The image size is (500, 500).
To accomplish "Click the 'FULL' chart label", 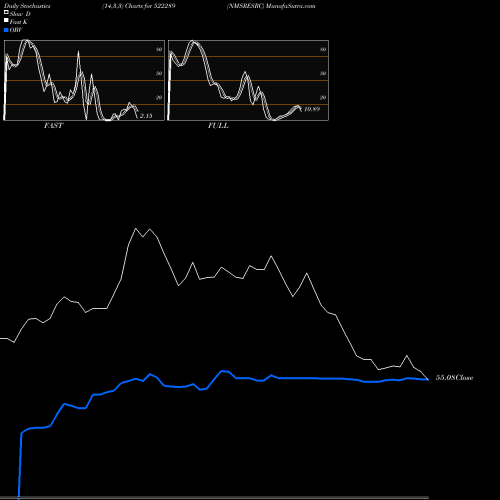I will coord(218,126).
